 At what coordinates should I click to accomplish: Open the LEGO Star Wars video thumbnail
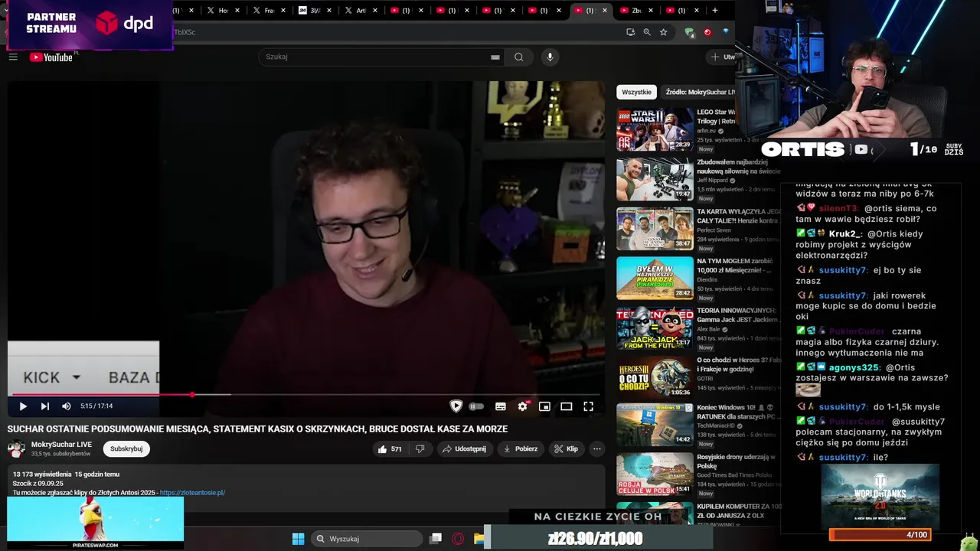click(655, 129)
